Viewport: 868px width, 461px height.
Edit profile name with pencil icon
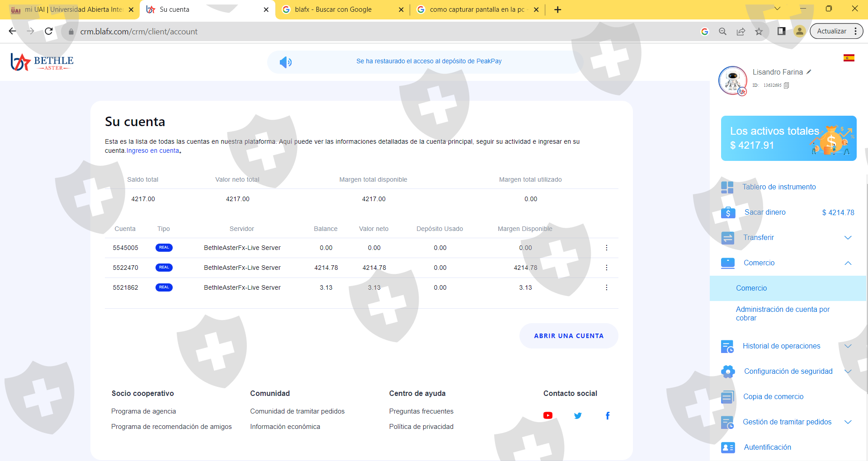point(809,72)
